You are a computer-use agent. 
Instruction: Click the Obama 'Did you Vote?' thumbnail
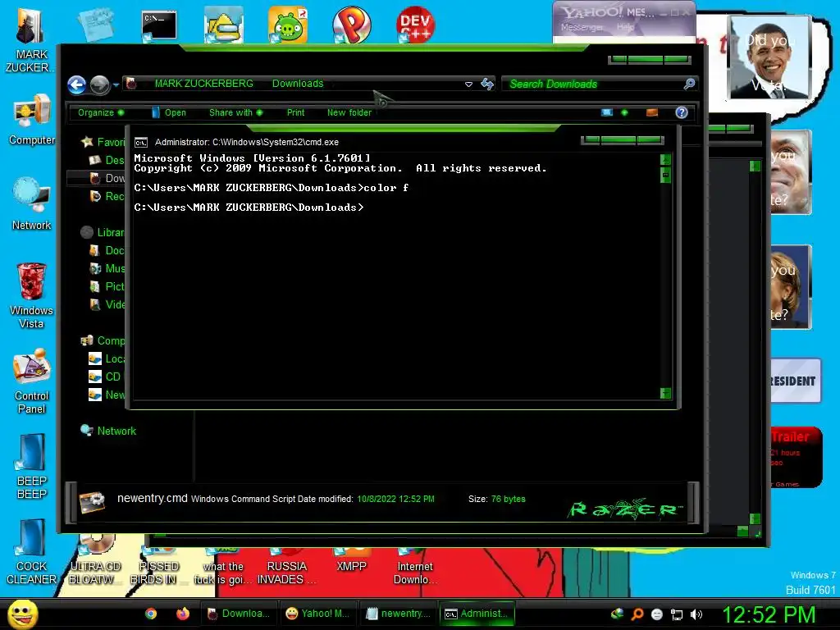769,57
